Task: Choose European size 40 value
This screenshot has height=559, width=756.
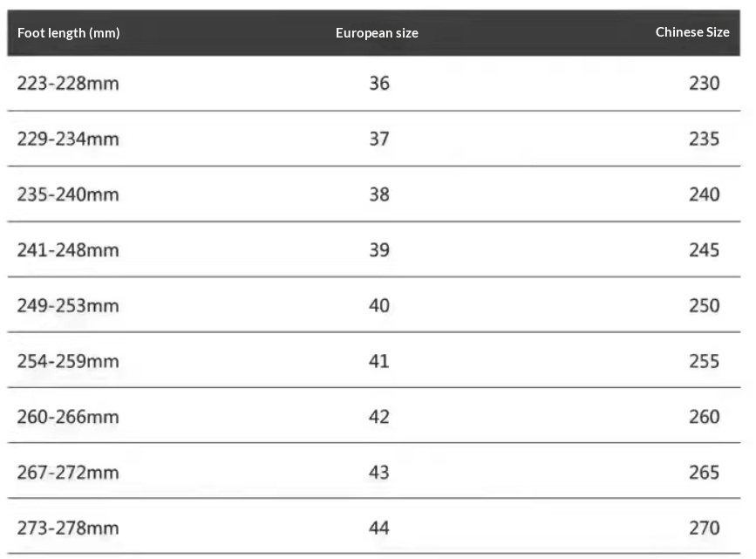Action: click(379, 306)
